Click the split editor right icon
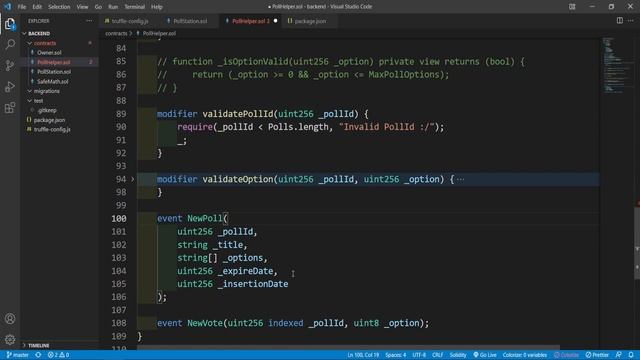640x360 pixels. pos(620,20)
